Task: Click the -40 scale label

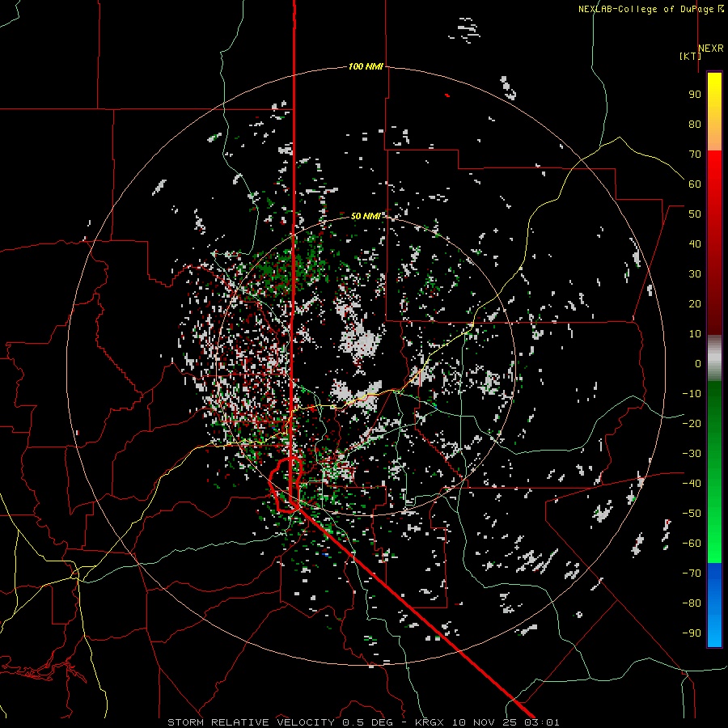Action: click(692, 484)
